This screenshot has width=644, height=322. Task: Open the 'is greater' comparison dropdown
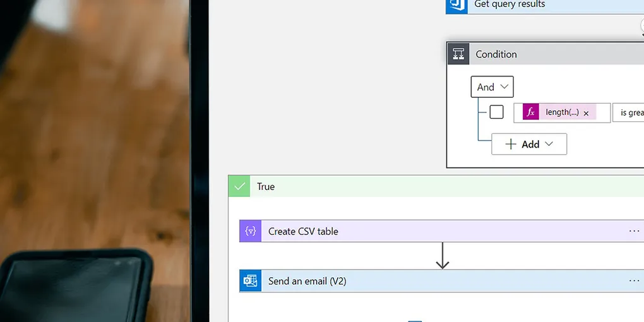click(629, 112)
